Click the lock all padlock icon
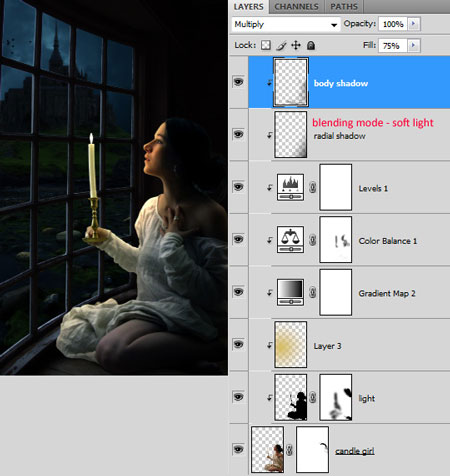Image resolution: width=450 pixels, height=476 pixels. point(311,45)
